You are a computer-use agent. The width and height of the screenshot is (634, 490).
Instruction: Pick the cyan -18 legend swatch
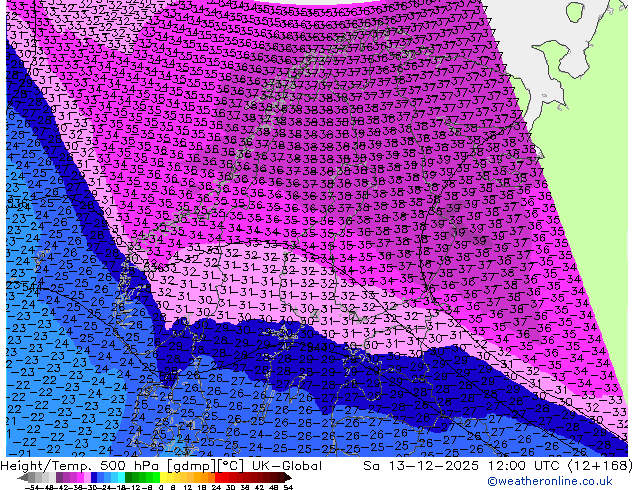pyautogui.click(x=122, y=478)
